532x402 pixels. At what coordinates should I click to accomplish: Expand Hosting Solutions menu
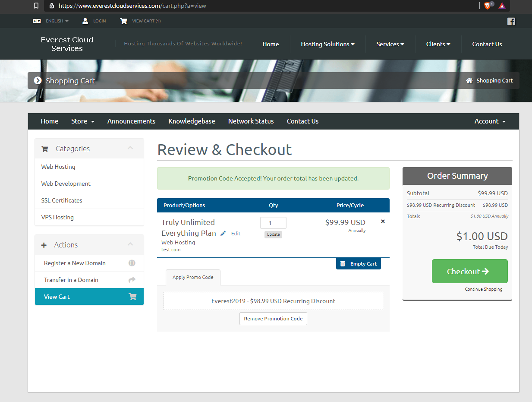(x=328, y=44)
